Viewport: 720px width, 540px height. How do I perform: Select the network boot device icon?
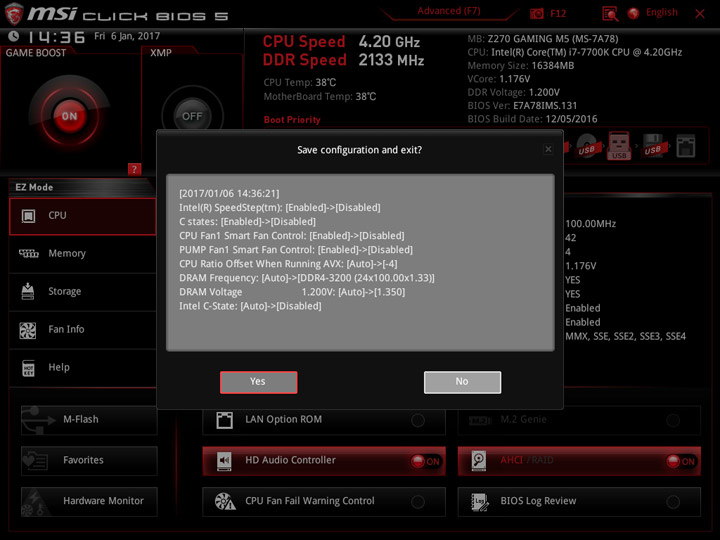[x=686, y=146]
